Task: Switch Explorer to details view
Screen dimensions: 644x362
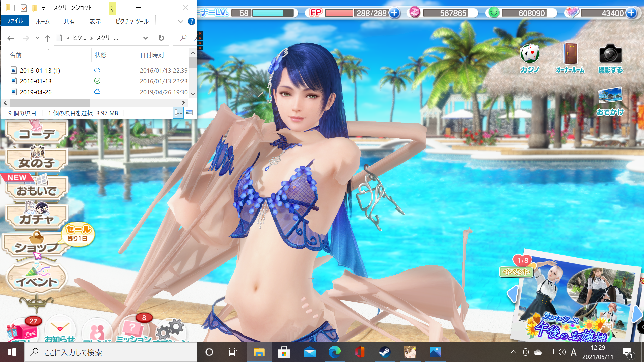Action: [x=178, y=113]
